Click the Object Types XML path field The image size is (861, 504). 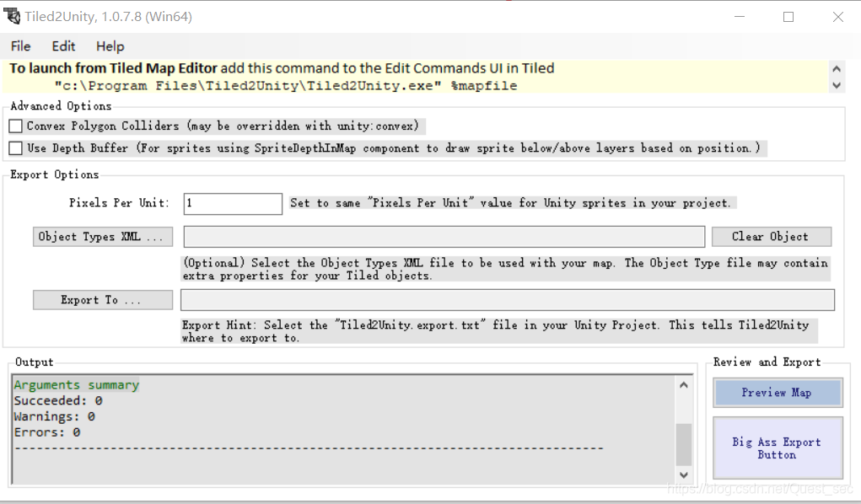tap(444, 237)
